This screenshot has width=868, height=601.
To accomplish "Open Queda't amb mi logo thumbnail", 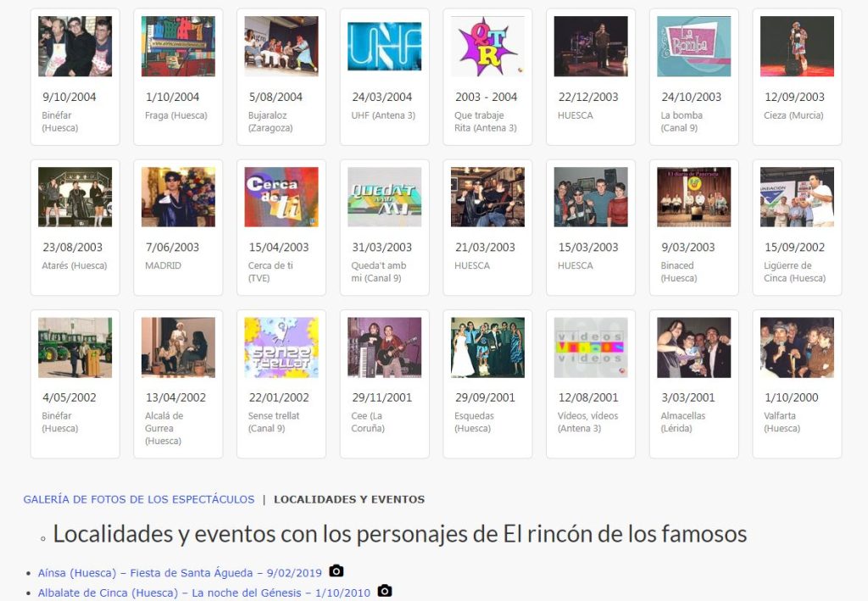I will point(384,197).
